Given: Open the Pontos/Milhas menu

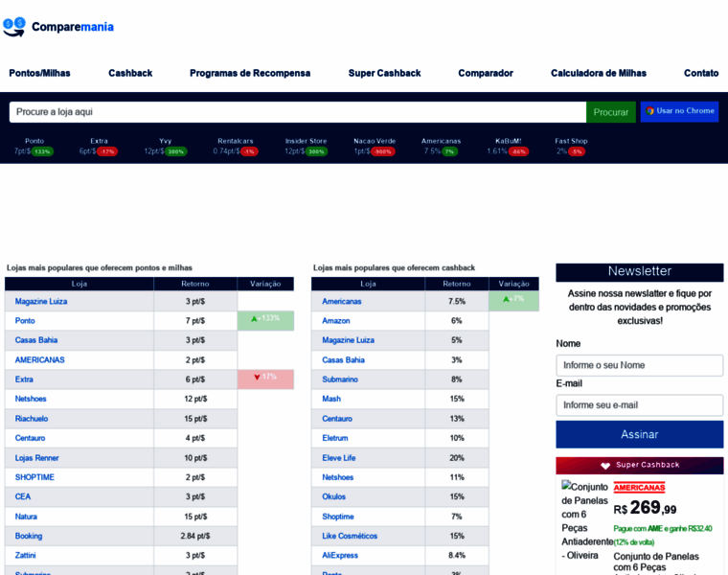Looking at the screenshot, I should 39,73.
